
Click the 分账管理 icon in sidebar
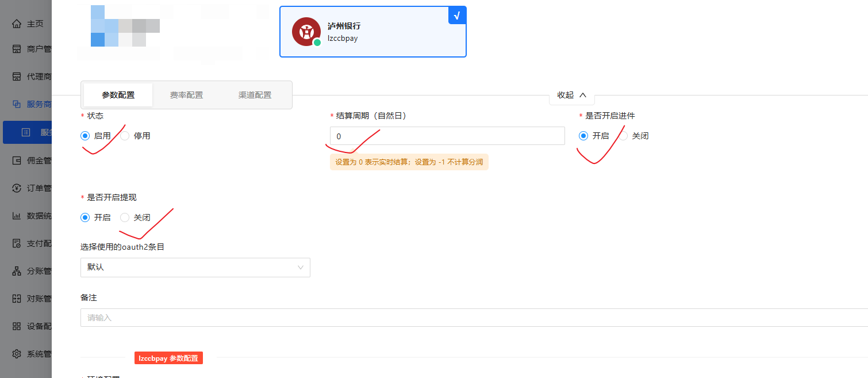[17, 271]
